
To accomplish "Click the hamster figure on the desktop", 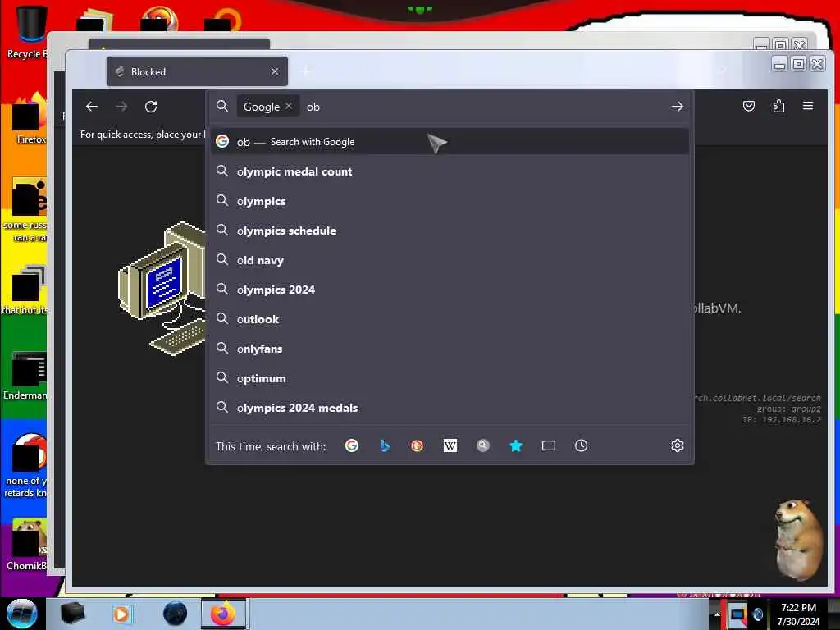I will (798, 540).
